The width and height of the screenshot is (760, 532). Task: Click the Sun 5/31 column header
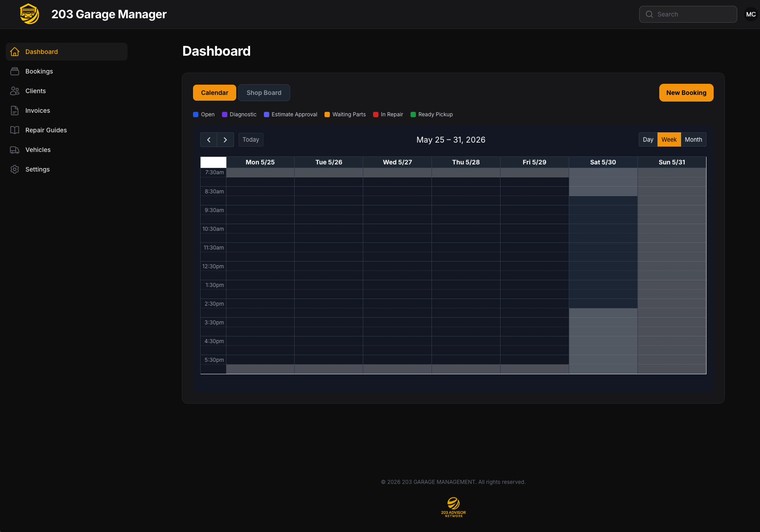[x=672, y=162]
